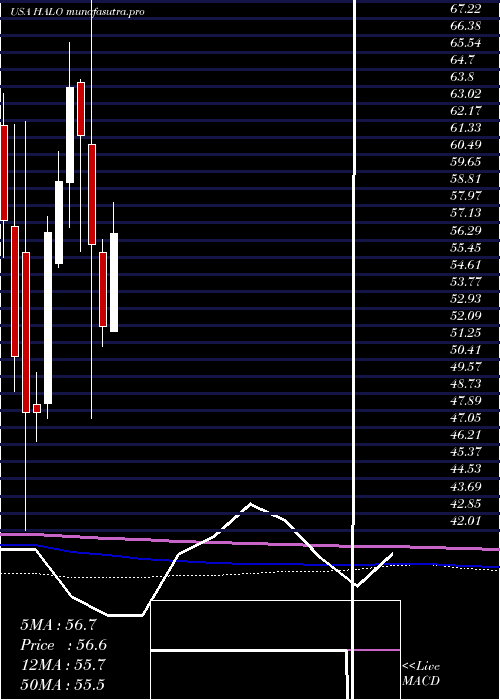Image resolution: width=500 pixels, height=700 pixels.
Task: Select the 57.97 price axis label
Action: [465, 196]
